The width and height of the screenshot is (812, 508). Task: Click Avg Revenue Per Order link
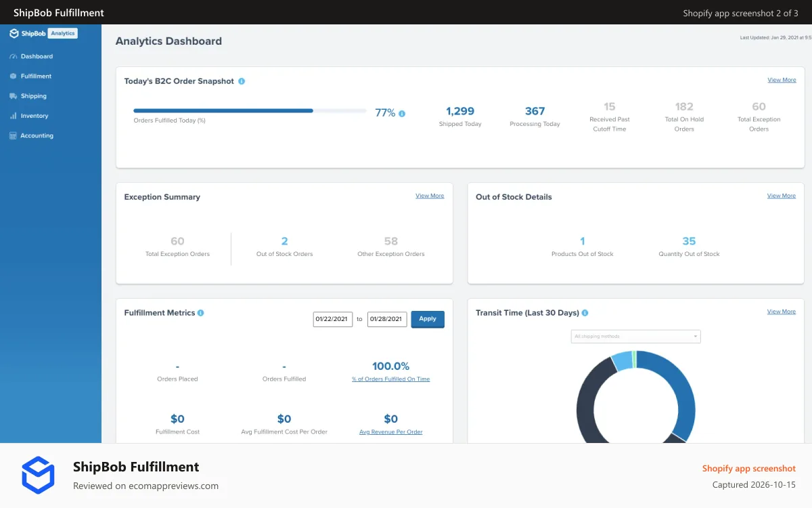tap(391, 432)
